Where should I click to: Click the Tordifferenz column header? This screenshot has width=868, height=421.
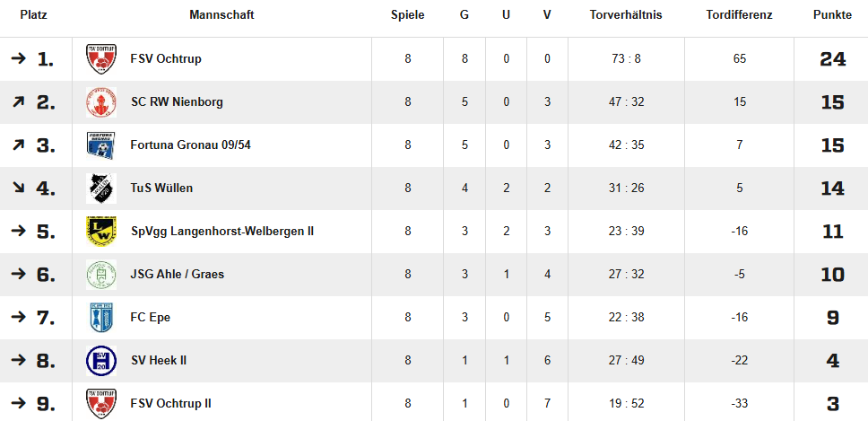tap(739, 15)
